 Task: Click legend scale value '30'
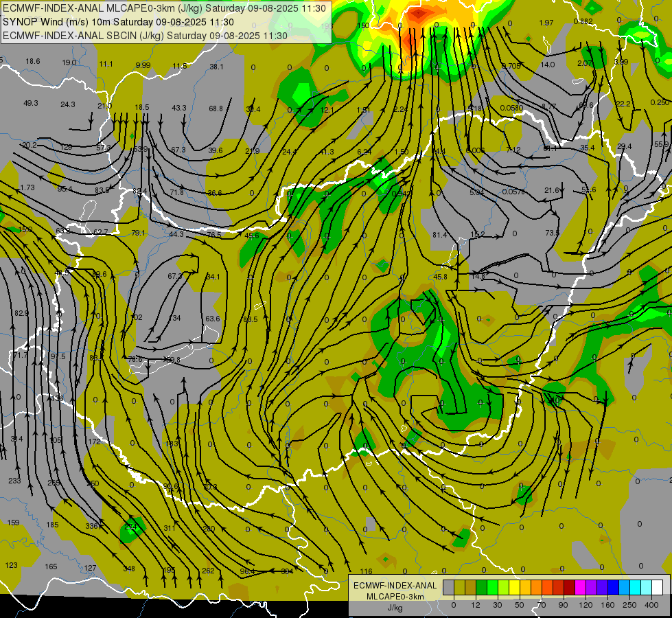click(x=497, y=605)
